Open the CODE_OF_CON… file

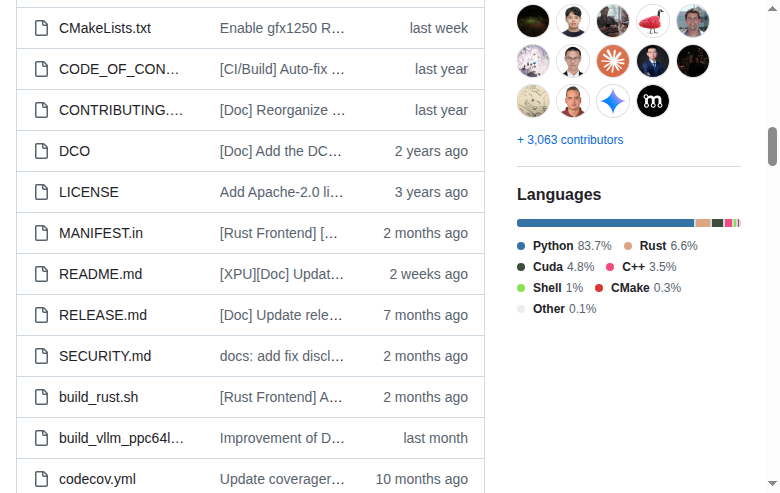119,69
